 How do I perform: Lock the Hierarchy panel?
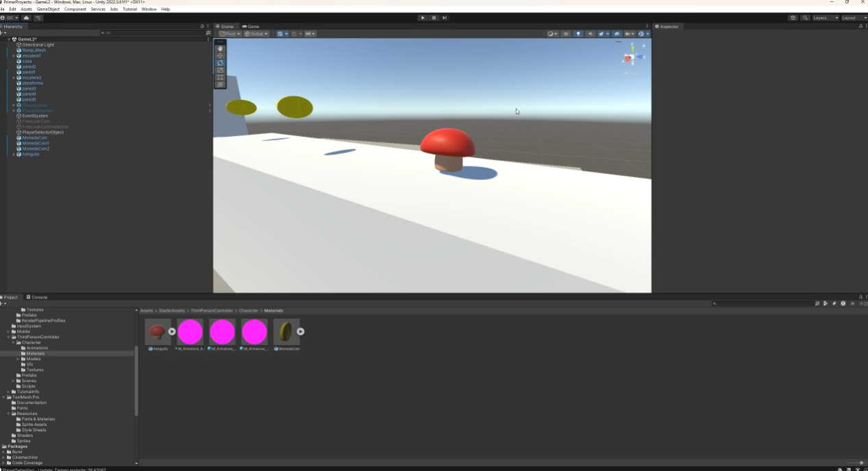[x=202, y=26]
